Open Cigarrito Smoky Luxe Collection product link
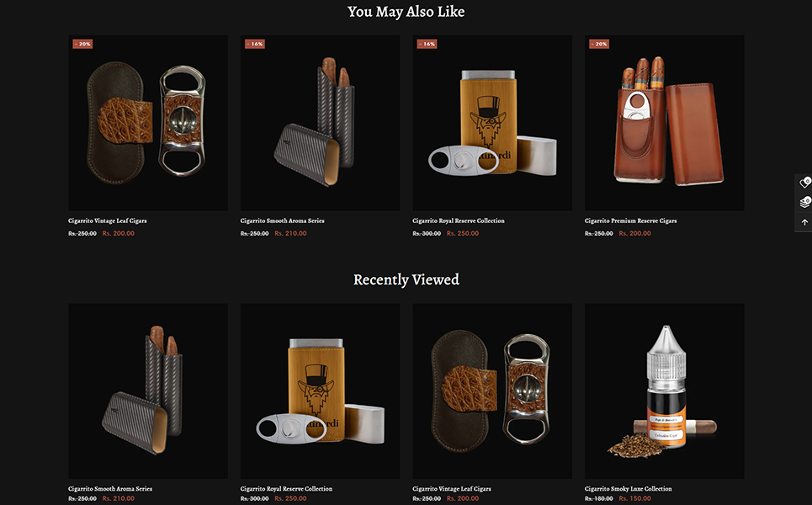 (629, 488)
